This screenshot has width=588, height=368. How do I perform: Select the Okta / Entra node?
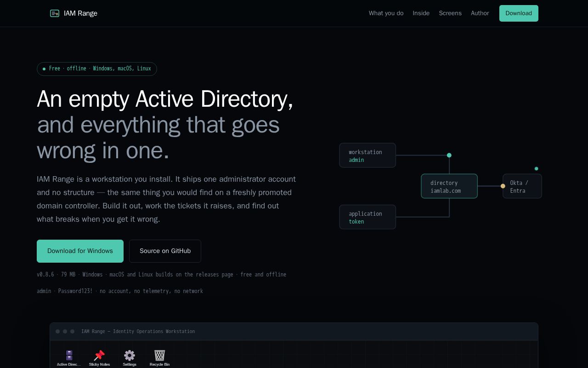[522, 186]
